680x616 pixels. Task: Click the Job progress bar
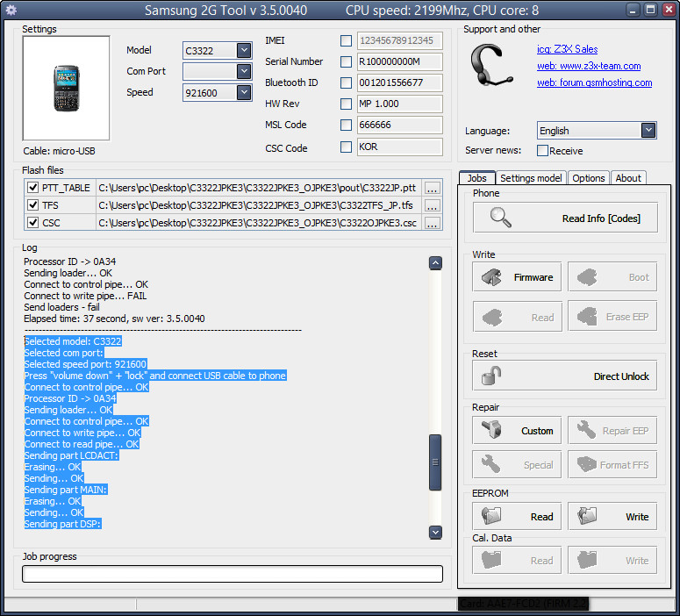coord(233,574)
